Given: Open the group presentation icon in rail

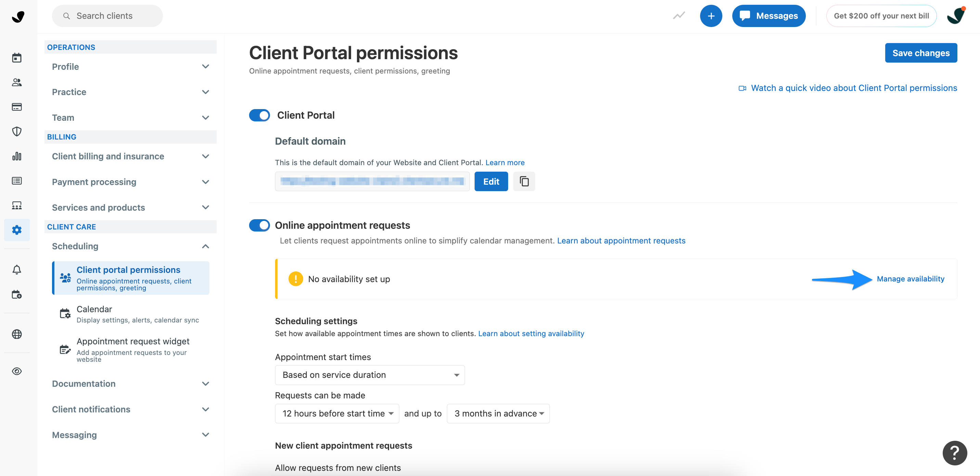Looking at the screenshot, I should click(x=17, y=205).
